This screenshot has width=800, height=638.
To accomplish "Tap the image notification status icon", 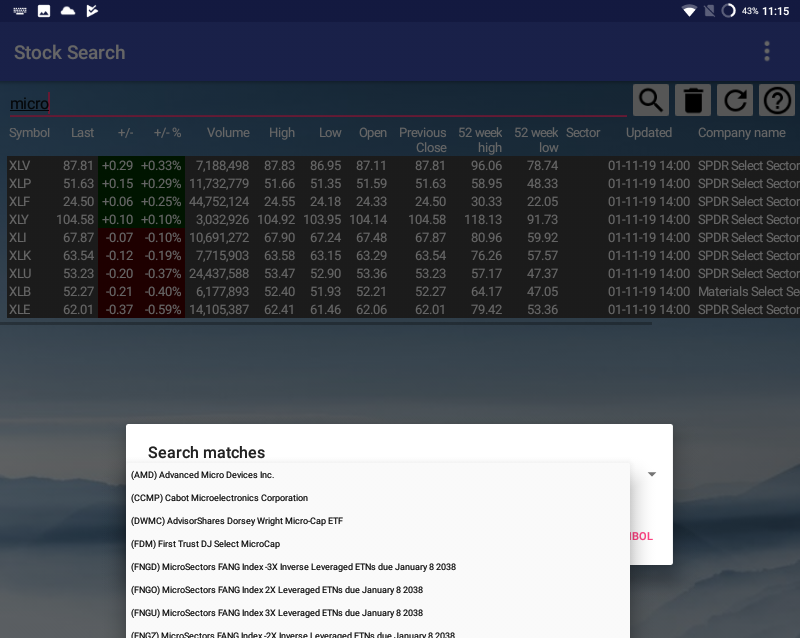I will point(44,11).
